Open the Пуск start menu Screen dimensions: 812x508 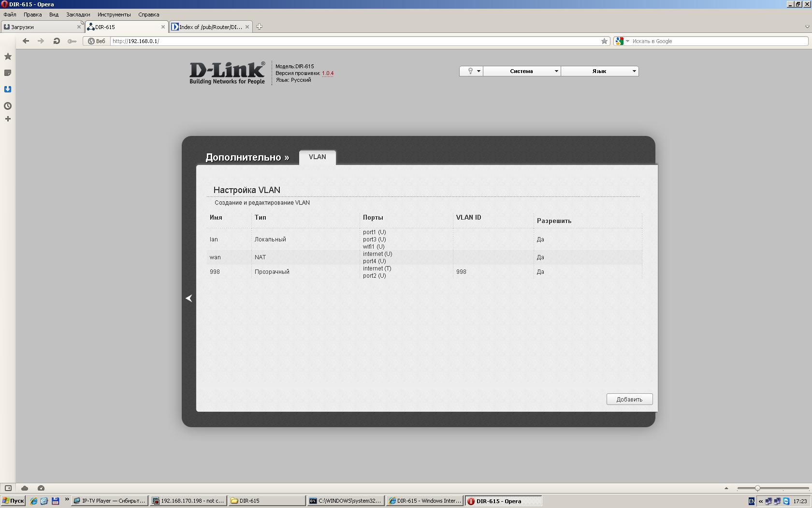(x=13, y=501)
